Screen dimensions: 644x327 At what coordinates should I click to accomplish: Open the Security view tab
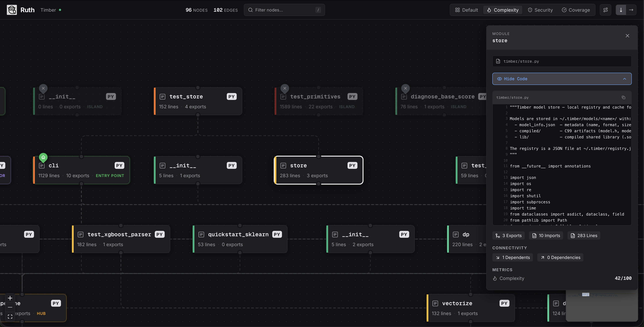point(540,10)
